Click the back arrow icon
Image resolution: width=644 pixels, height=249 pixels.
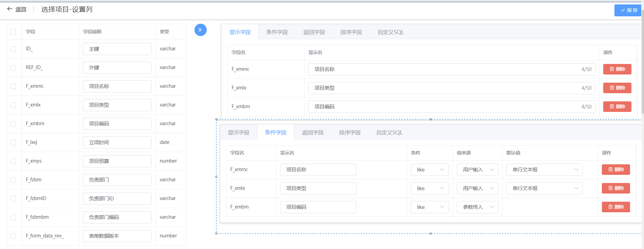point(10,9)
